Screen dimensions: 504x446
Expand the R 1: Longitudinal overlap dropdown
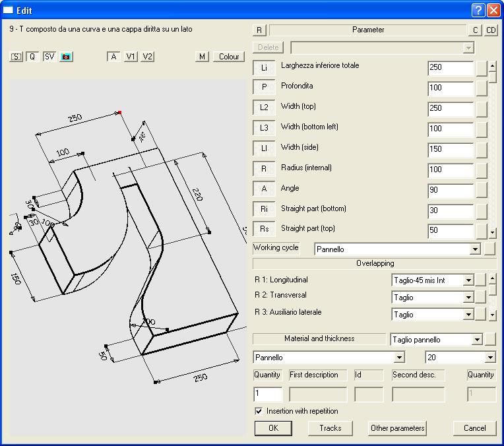coord(468,280)
